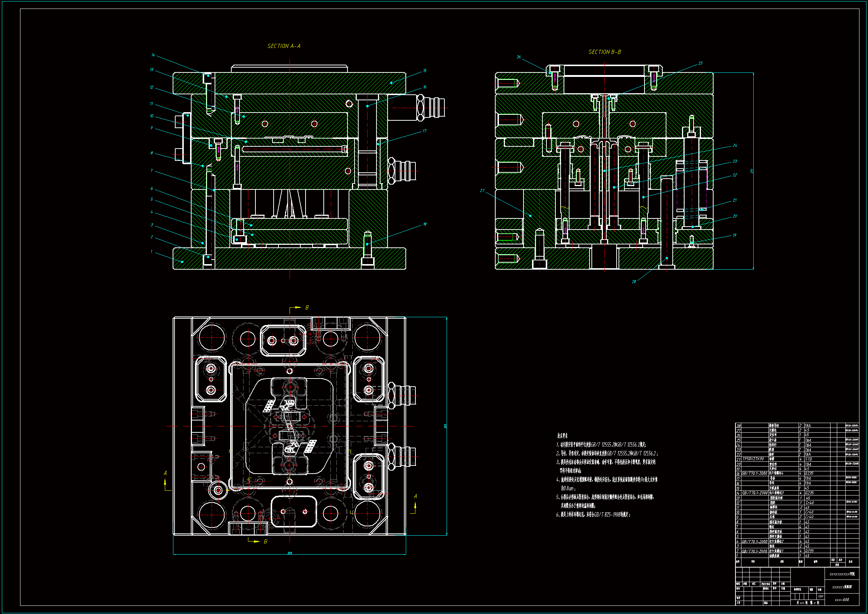This screenshot has height=614, width=868.
Task: Click the xxx-000 drawing number cell
Action: (x=842, y=600)
